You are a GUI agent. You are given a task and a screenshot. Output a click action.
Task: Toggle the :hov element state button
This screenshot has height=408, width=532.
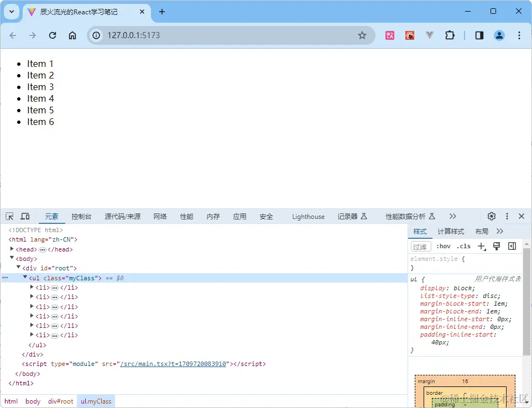click(443, 246)
